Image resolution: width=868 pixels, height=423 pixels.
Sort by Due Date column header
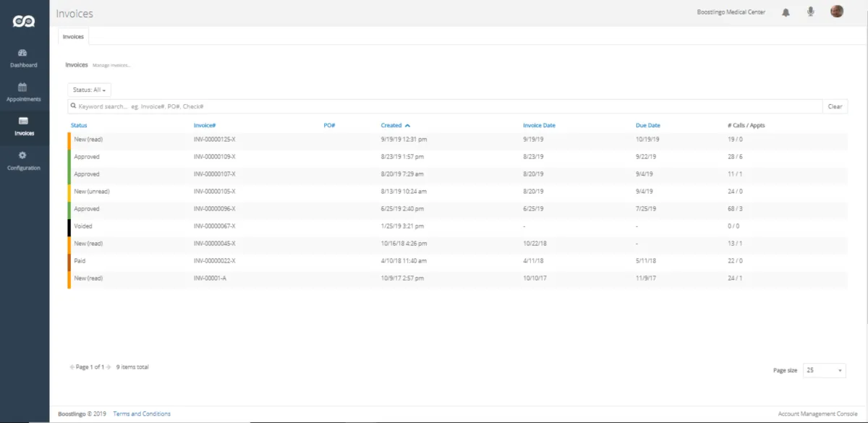[647, 125]
